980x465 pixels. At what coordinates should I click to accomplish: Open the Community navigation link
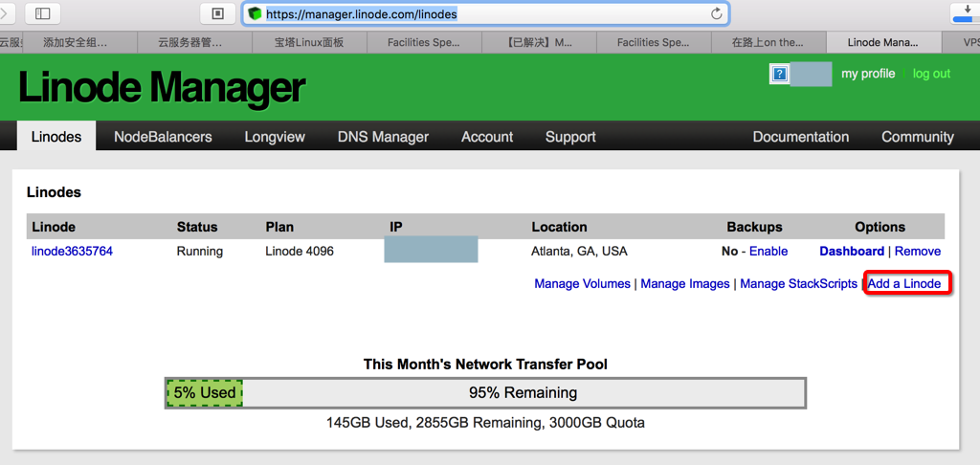coord(918,137)
